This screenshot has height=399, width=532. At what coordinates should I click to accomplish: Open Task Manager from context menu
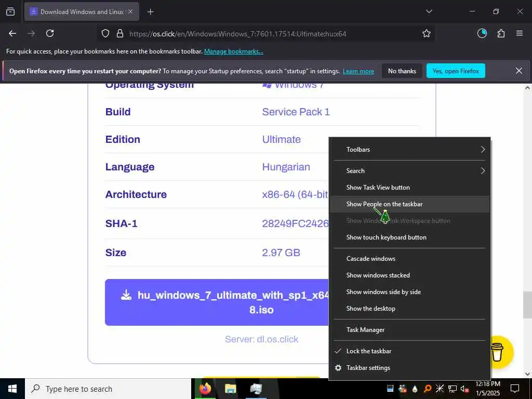tap(410, 330)
